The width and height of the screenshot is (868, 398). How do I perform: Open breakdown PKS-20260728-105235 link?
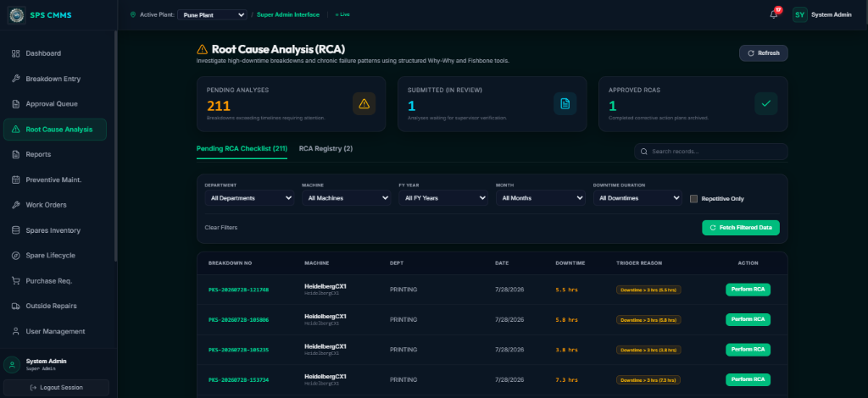[238, 350]
